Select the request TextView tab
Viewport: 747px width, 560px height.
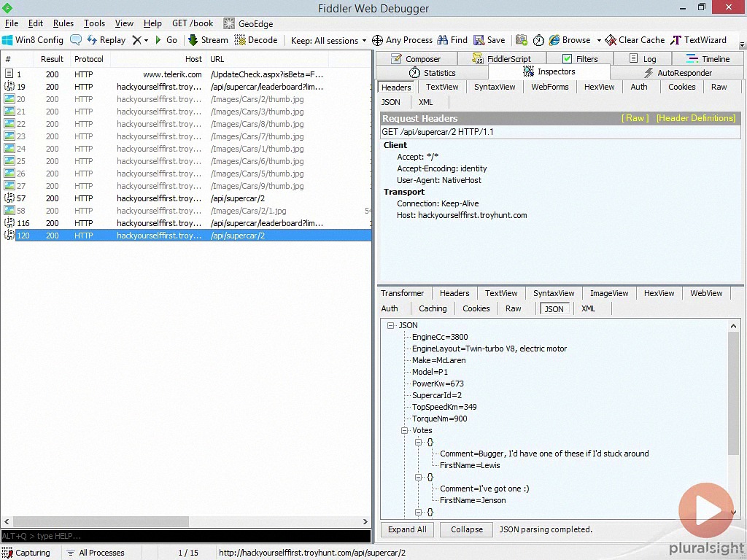pos(442,87)
